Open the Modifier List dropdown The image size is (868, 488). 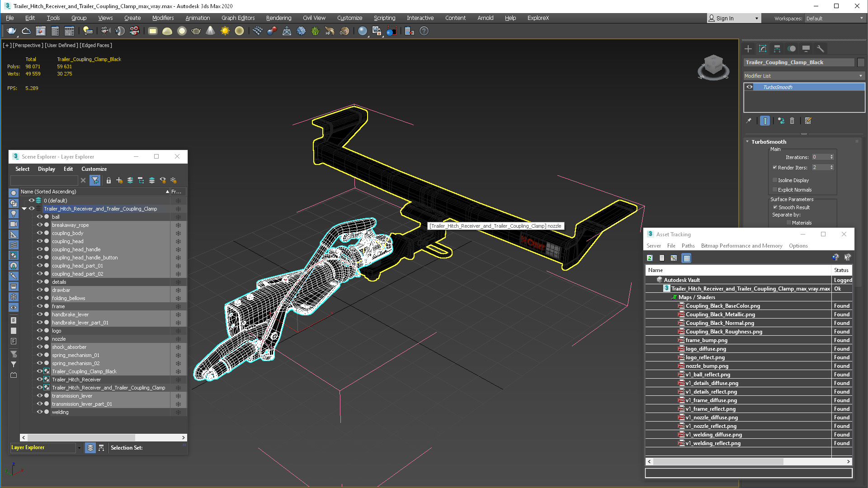pos(804,76)
